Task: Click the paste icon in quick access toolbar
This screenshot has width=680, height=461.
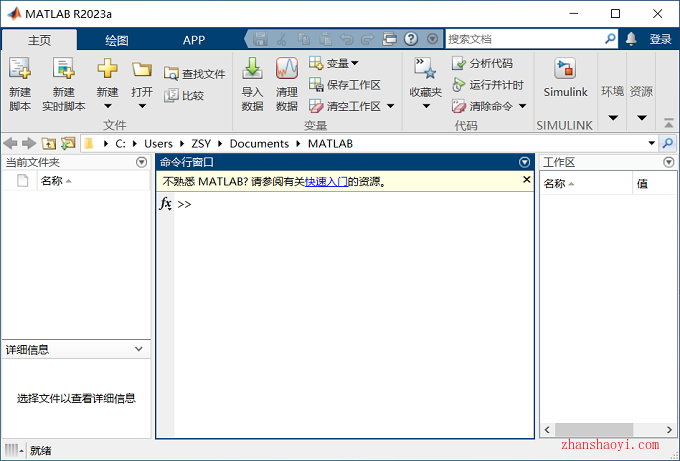Action: (325, 39)
